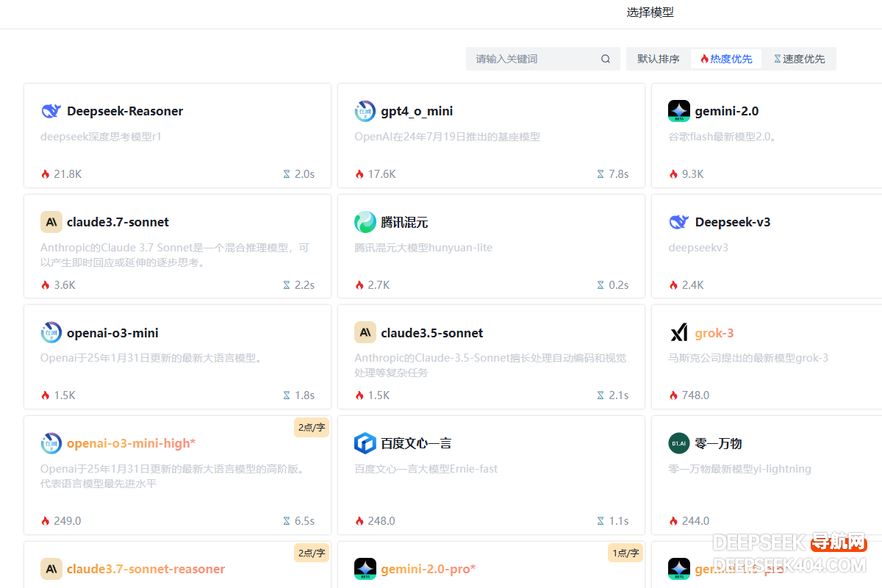The width and height of the screenshot is (882, 588).
Task: Click the flame icon beside 3.6K
Action: click(46, 285)
